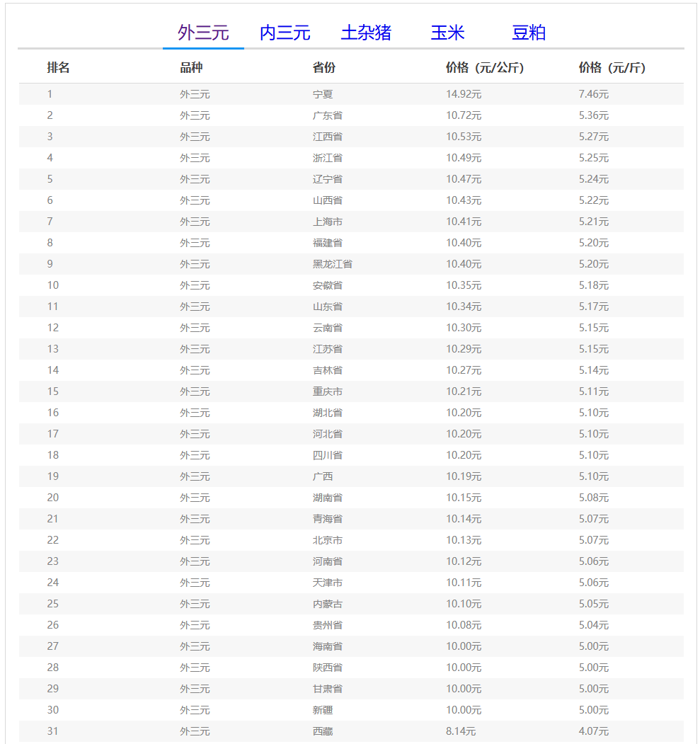Click the 北京市 province cell
The width and height of the screenshot is (700, 744).
pyautogui.click(x=328, y=540)
